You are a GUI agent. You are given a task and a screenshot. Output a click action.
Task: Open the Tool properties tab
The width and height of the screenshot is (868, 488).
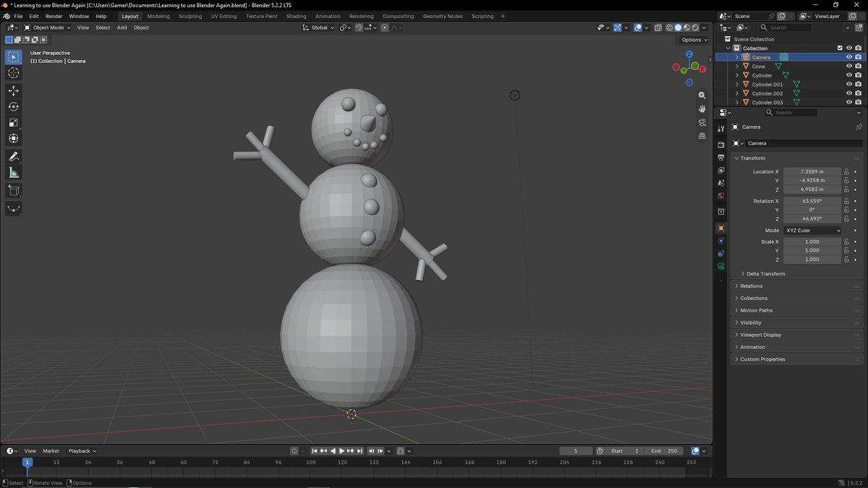tap(721, 128)
